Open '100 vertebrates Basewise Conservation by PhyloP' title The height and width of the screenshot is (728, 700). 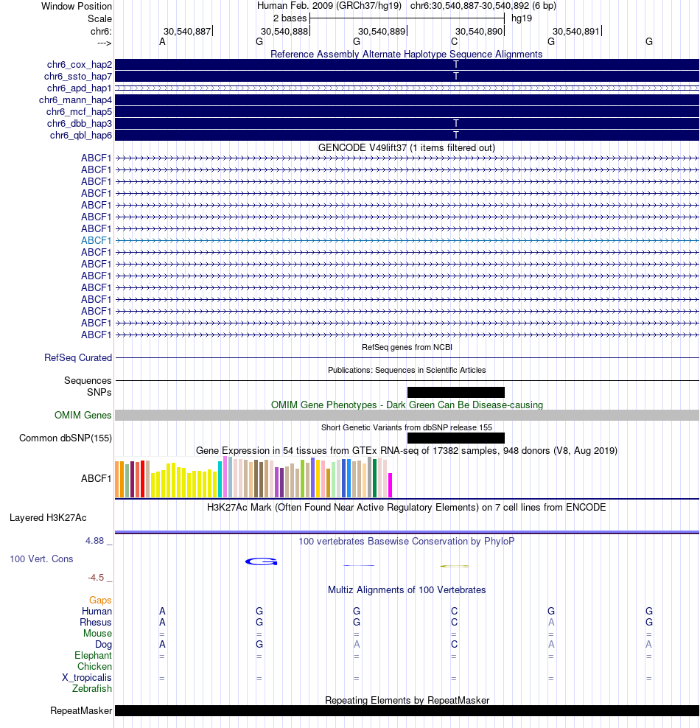[407, 541]
